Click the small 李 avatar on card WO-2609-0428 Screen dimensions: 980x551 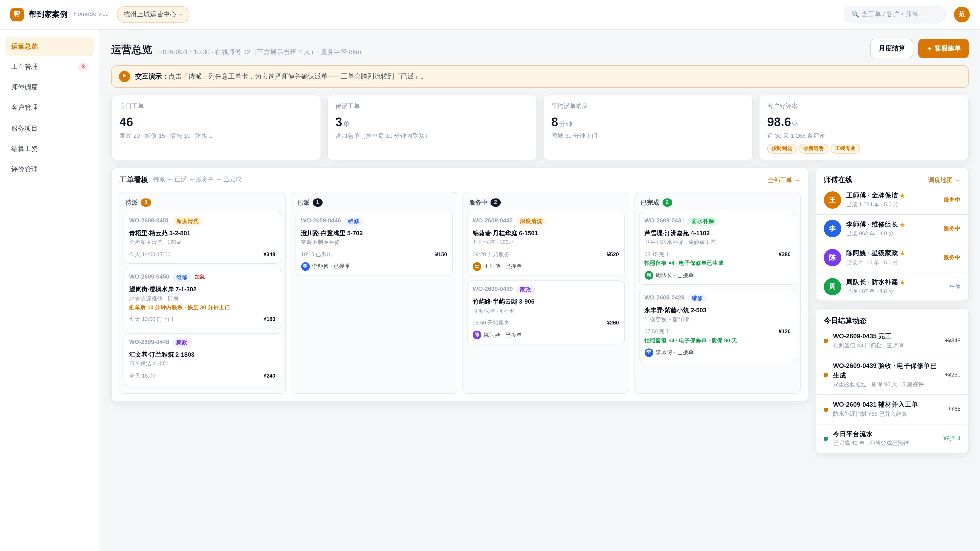tap(649, 353)
